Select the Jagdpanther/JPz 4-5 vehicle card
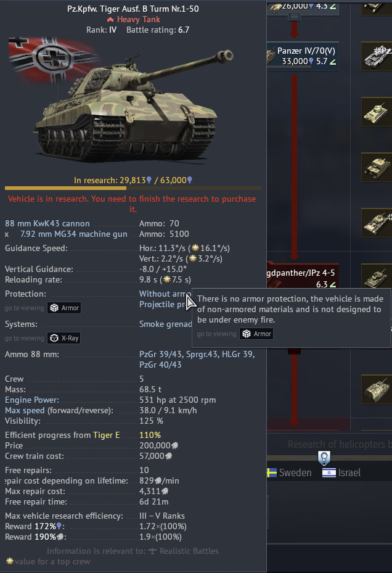This screenshot has width=392, height=573. pyautogui.click(x=303, y=277)
